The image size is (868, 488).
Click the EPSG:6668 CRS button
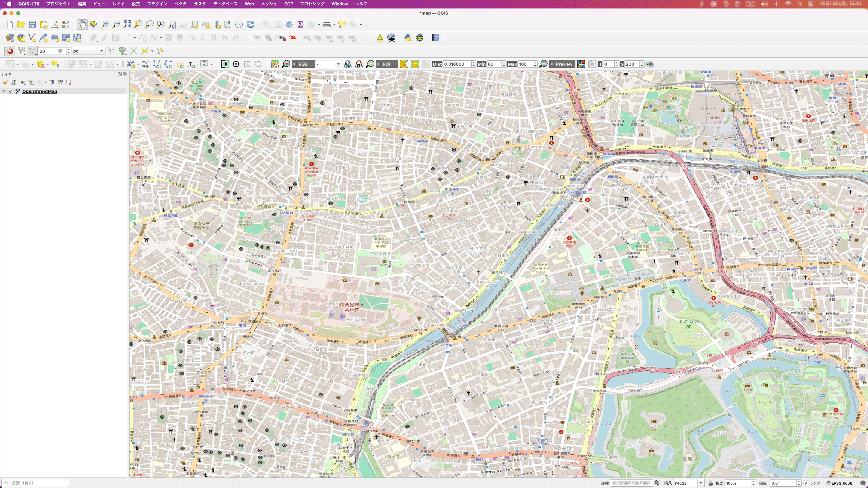[x=839, y=483]
